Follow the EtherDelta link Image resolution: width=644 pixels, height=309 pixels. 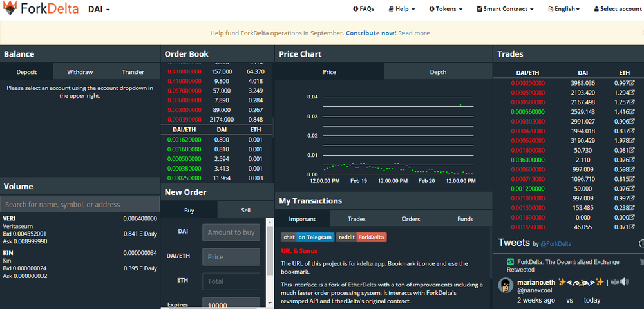pyautogui.click(x=362, y=285)
